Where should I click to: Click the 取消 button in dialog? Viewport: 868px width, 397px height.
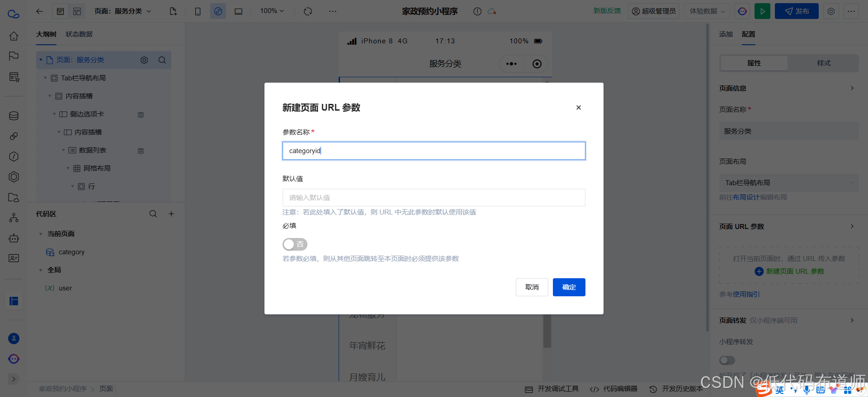tap(532, 287)
